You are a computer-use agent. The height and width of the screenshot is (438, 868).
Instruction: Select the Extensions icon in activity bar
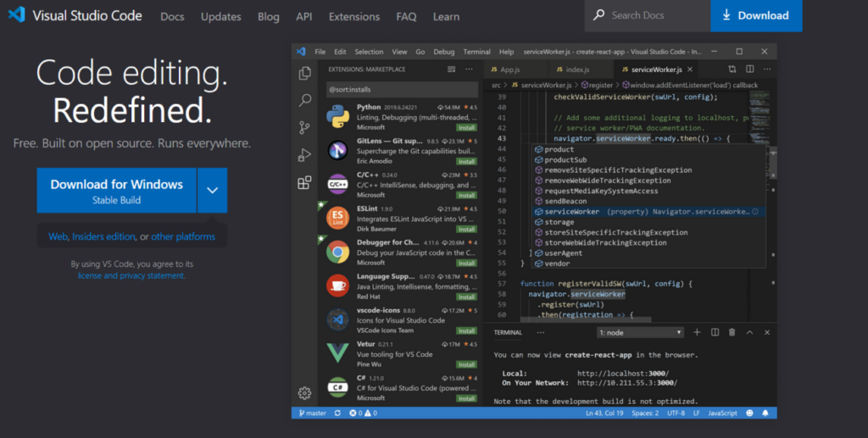(304, 183)
